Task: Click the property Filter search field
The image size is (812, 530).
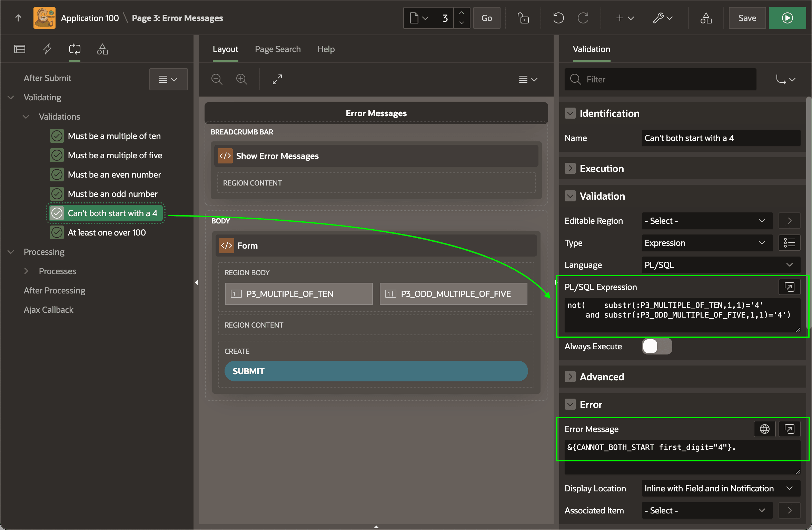Action: pyautogui.click(x=660, y=79)
